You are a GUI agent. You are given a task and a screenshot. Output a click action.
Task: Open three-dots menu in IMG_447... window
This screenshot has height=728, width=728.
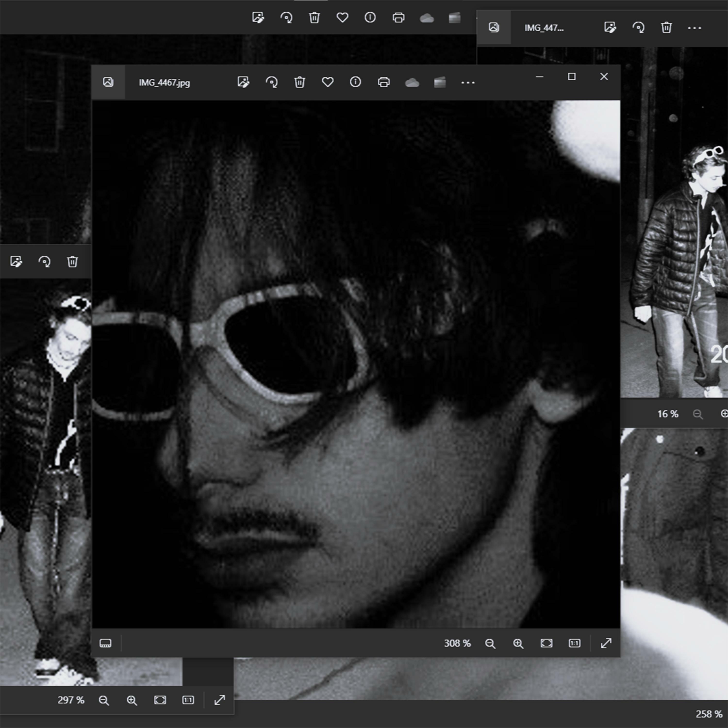point(695,28)
